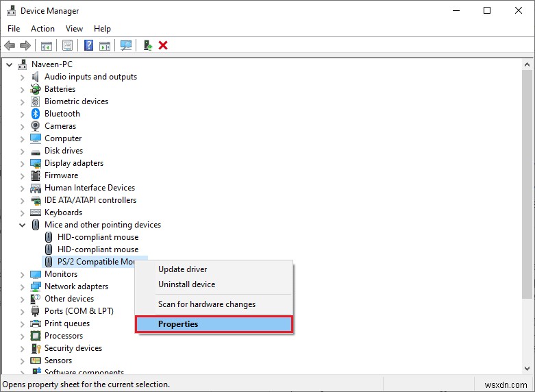The width and height of the screenshot is (535, 392).
Task: Select the Other devices label
Action: (69, 299)
